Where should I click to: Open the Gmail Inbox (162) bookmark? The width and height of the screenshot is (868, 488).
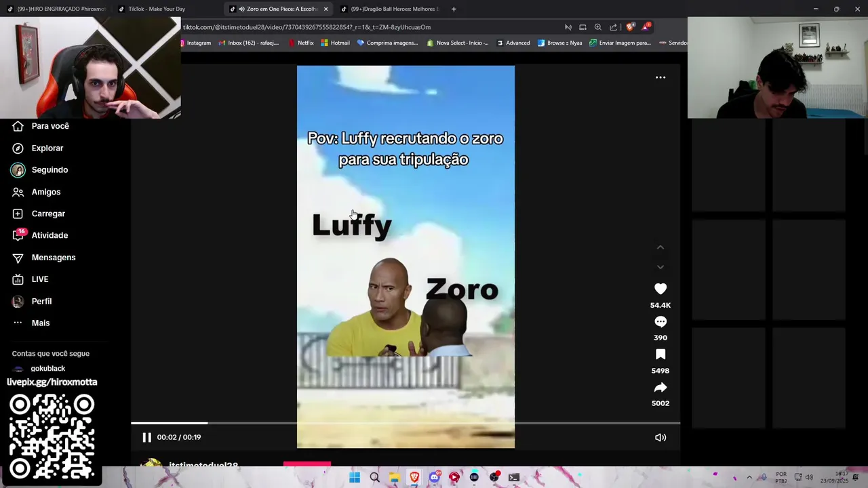(x=249, y=43)
